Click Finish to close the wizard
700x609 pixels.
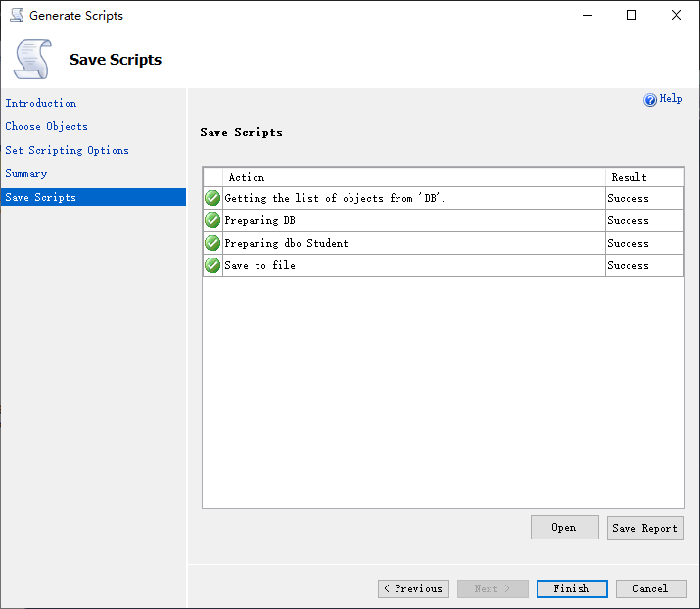pos(572,588)
